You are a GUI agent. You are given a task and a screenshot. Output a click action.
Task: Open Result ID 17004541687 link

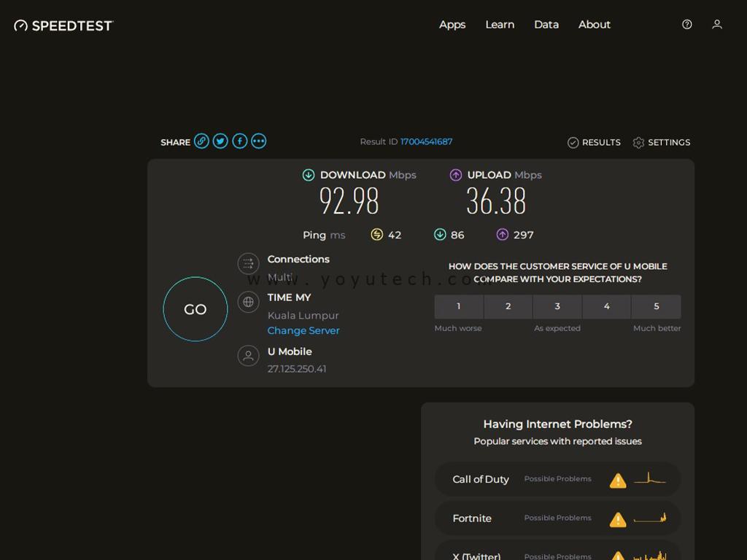(426, 141)
